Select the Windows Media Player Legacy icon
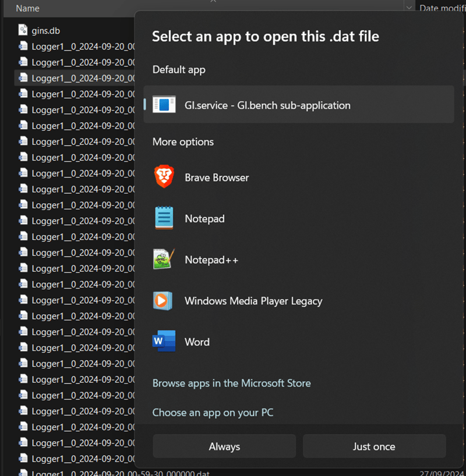This screenshot has width=466, height=476. [164, 301]
